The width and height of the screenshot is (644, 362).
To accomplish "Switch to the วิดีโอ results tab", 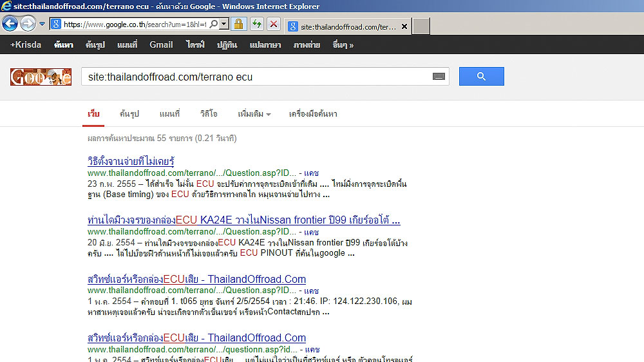I will (x=209, y=114).
